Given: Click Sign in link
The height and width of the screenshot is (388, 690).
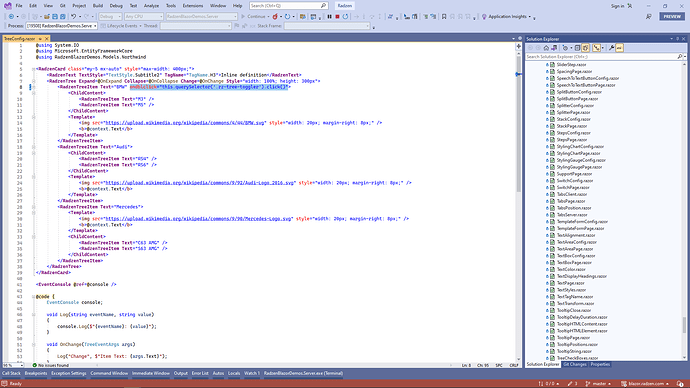Looking at the screenshot, I should [x=617, y=6].
